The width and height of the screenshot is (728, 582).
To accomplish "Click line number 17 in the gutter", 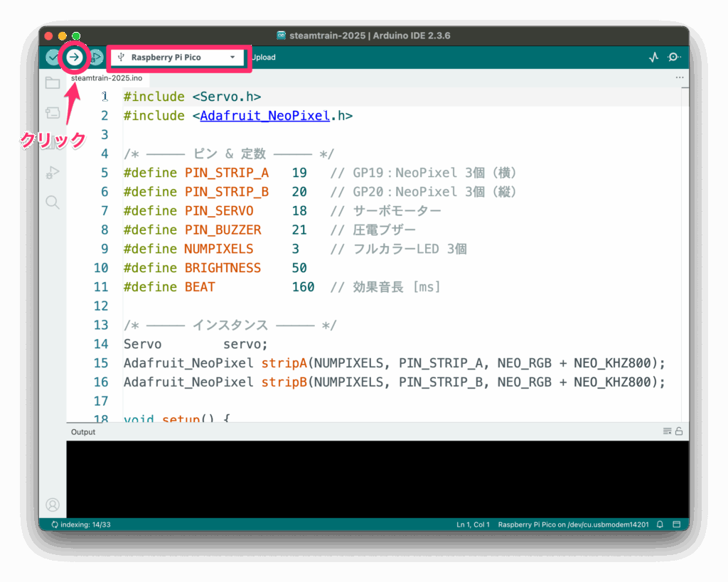I will (x=101, y=401).
